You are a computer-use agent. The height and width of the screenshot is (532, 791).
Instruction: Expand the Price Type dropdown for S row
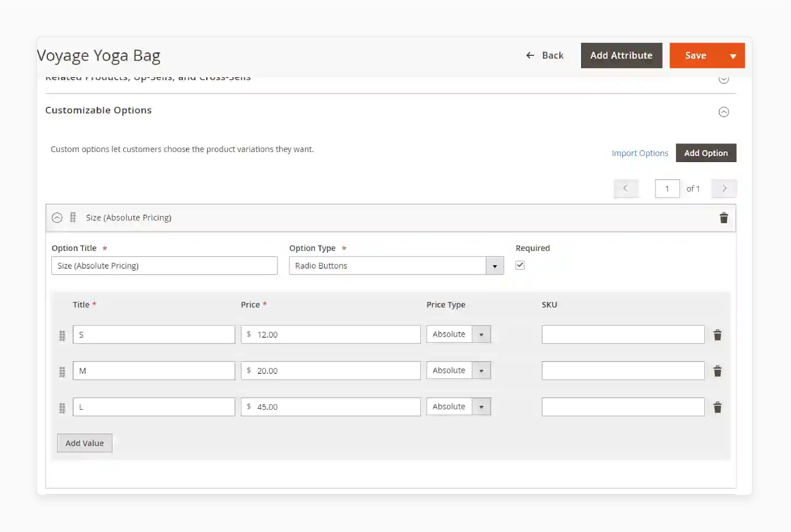coord(482,334)
